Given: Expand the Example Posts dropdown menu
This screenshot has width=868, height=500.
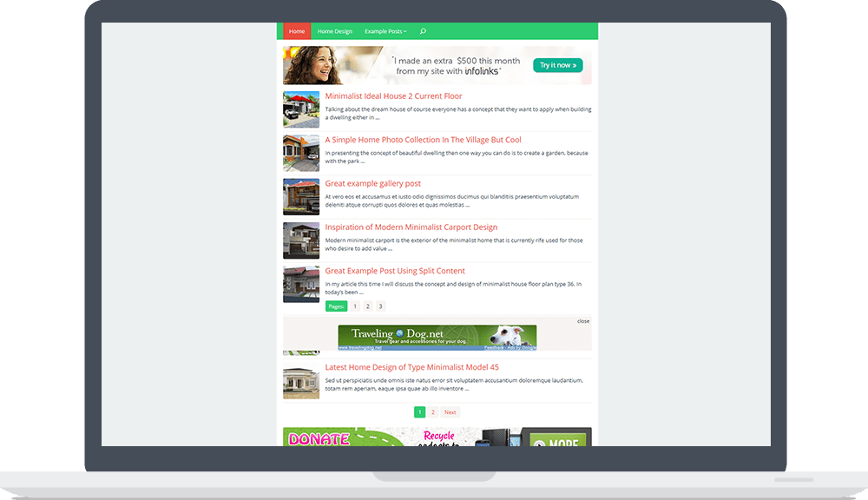Looking at the screenshot, I should pos(385,30).
